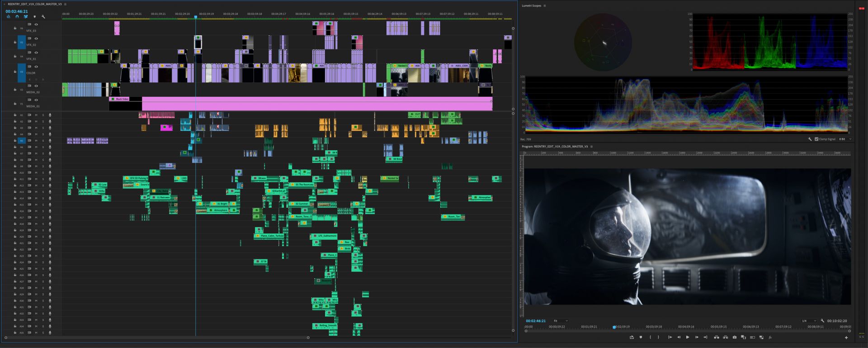
Task: Click Add Marker shield icon in timeline header
Action: pyautogui.click(x=34, y=17)
